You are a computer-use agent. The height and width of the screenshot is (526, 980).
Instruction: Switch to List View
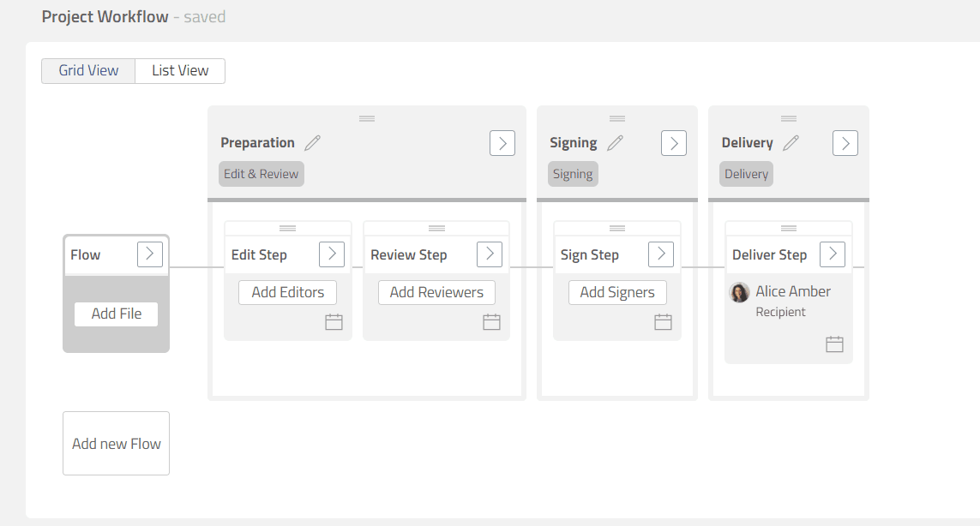(x=180, y=71)
